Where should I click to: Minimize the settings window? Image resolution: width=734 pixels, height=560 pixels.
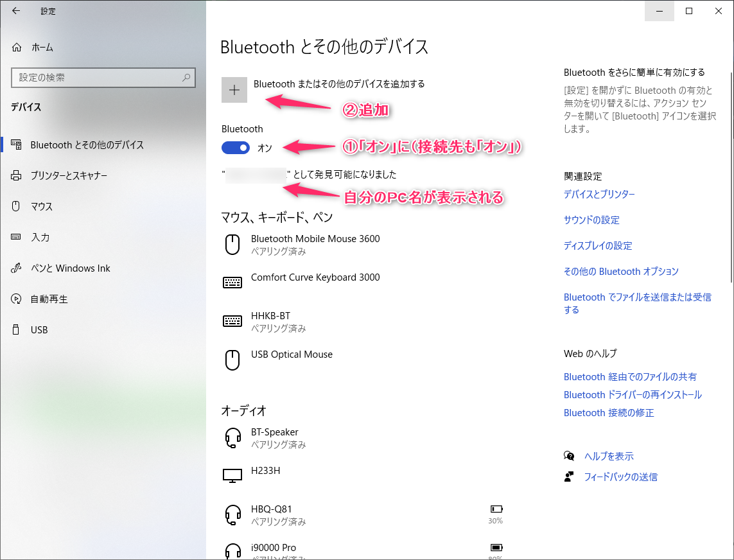pyautogui.click(x=659, y=11)
